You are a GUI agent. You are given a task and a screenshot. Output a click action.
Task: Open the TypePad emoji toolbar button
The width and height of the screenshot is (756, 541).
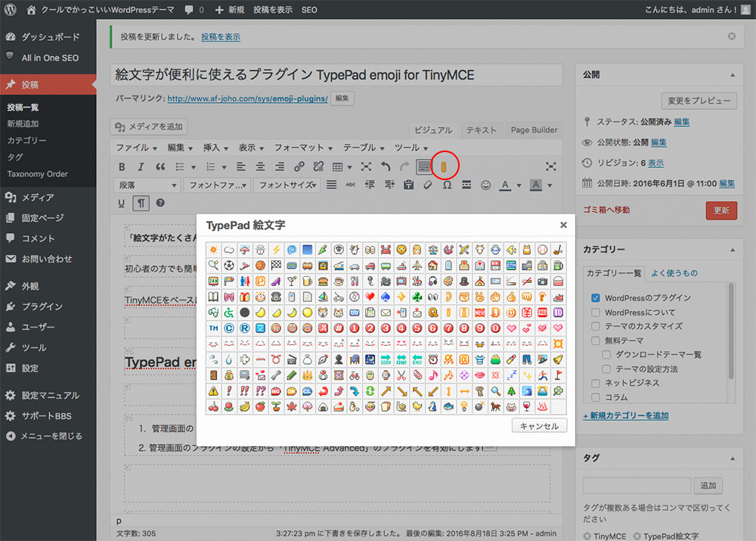pyautogui.click(x=444, y=166)
